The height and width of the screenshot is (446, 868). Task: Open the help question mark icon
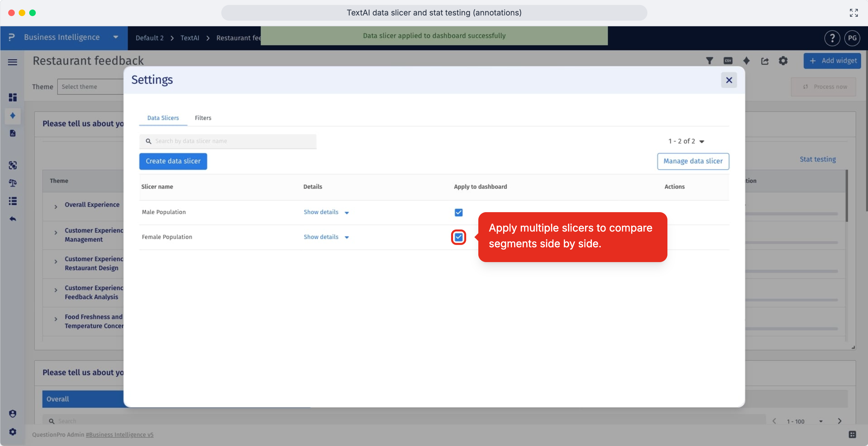832,38
